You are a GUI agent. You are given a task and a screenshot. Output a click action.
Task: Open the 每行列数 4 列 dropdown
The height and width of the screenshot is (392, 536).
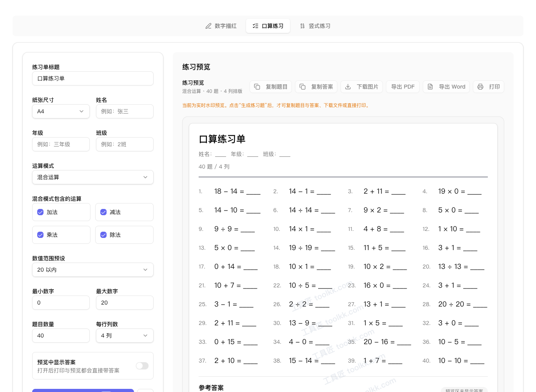(125, 336)
